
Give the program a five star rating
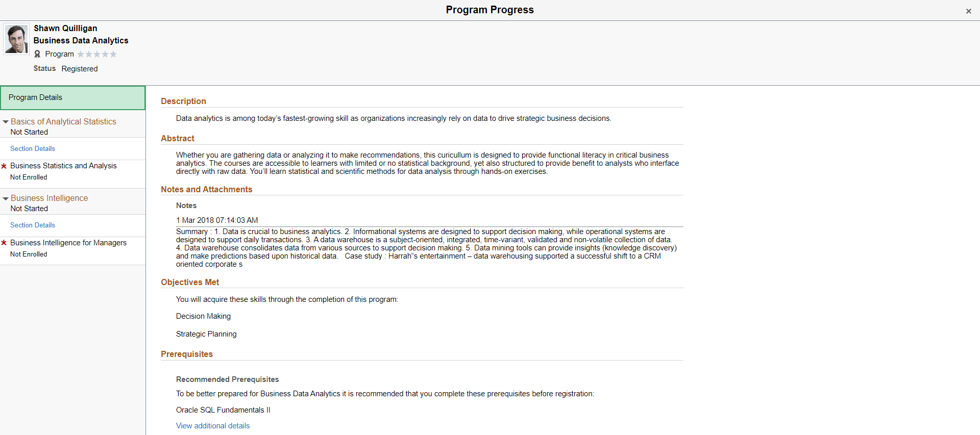point(114,54)
